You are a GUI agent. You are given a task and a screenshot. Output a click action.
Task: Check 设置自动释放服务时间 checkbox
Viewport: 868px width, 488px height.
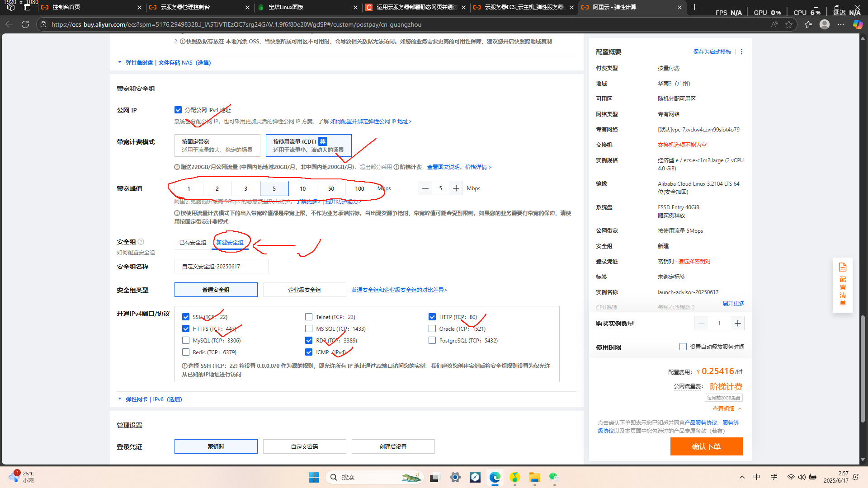pyautogui.click(x=683, y=347)
